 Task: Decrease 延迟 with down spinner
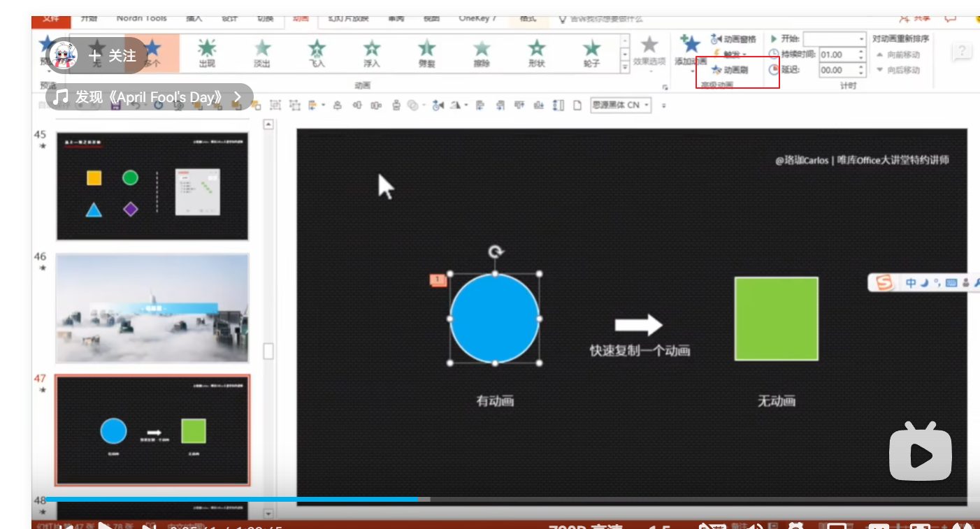coord(861,73)
